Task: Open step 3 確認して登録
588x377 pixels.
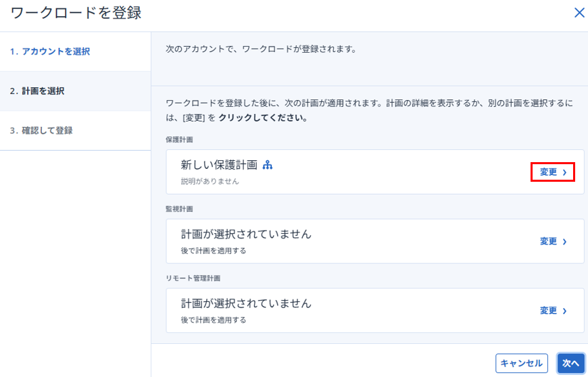Action: click(x=41, y=130)
